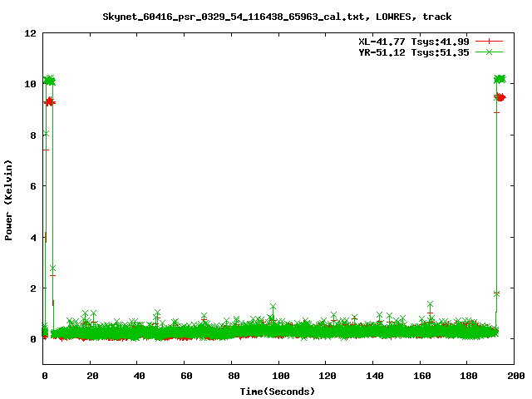Click x-axis tick label 180
The width and height of the screenshot is (532, 399).
pos(469,376)
